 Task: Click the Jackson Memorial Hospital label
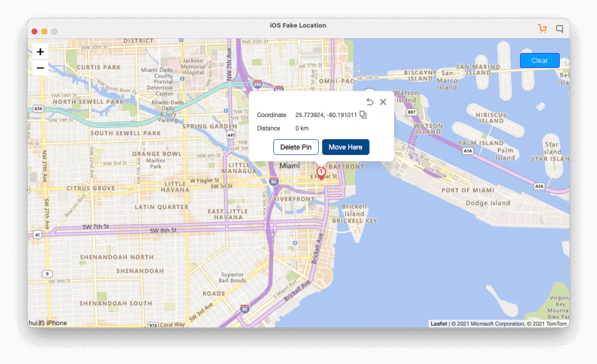[193, 66]
